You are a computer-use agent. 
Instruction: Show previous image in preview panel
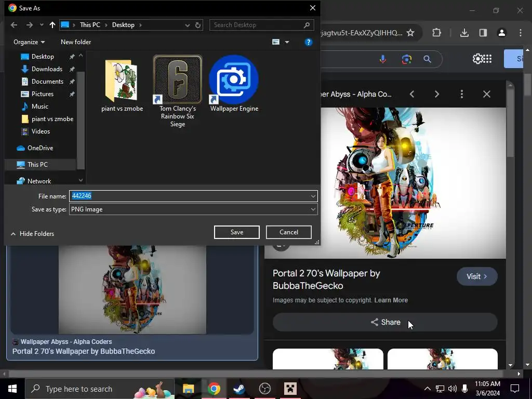(412, 94)
